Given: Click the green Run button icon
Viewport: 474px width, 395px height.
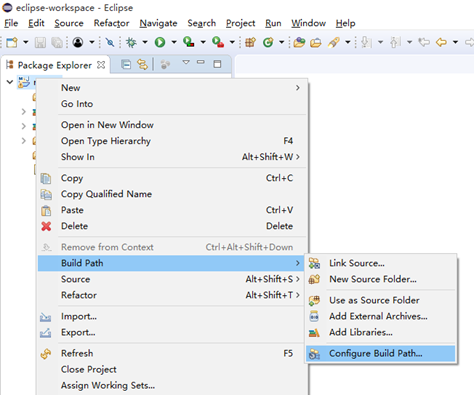Looking at the screenshot, I should (160, 42).
